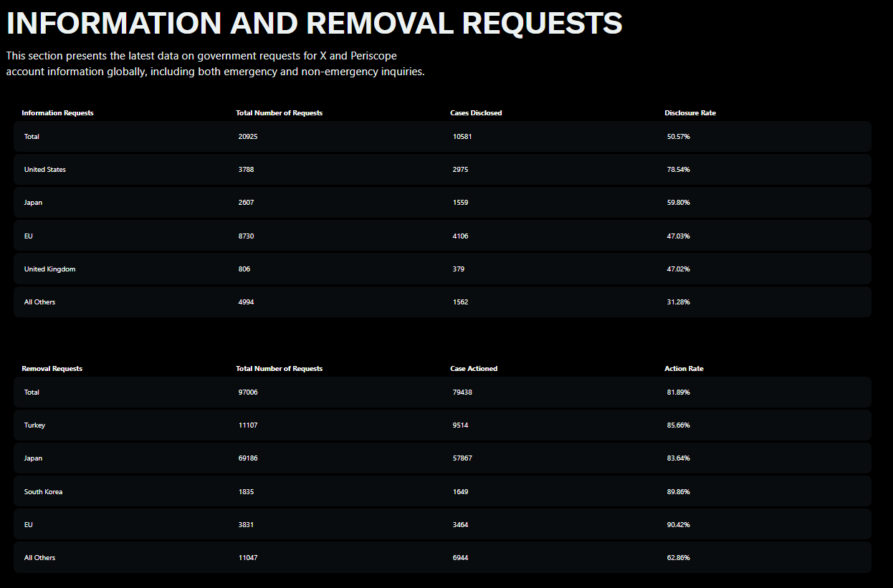
Task: Click disclosure rate 78.54%
Action: [x=678, y=170]
